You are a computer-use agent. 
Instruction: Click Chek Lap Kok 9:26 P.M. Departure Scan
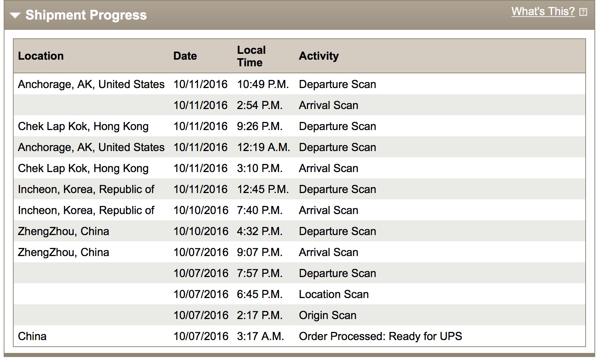tap(299, 126)
